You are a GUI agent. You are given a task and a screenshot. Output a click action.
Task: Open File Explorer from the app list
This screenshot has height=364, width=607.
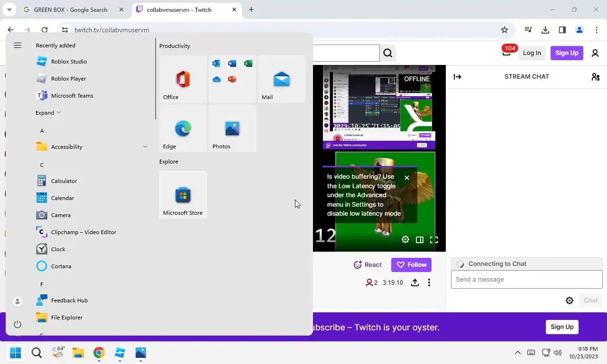click(x=92, y=318)
